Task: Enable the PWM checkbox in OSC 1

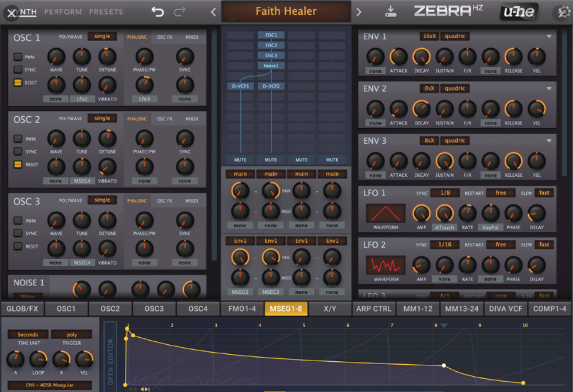Action: point(18,57)
